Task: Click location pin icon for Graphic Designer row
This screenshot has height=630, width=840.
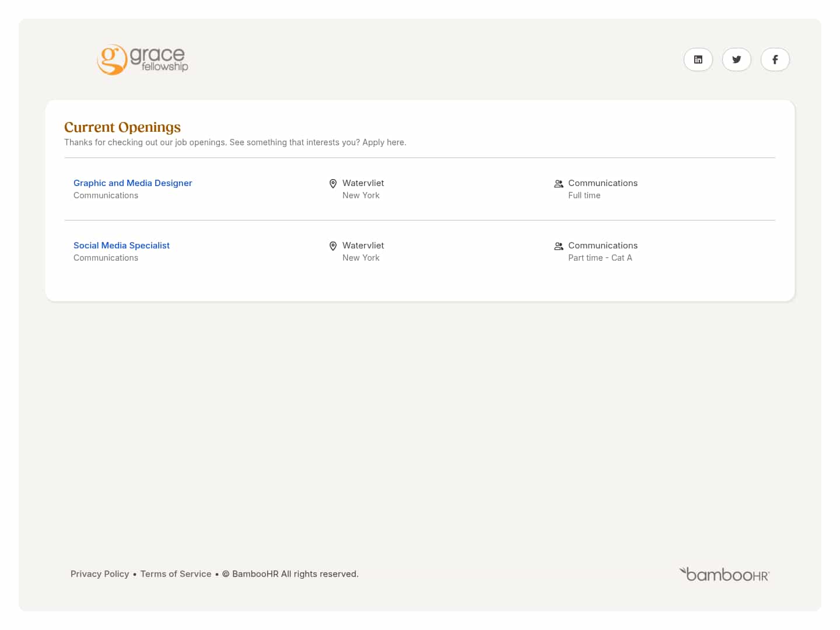Action: pyautogui.click(x=333, y=184)
